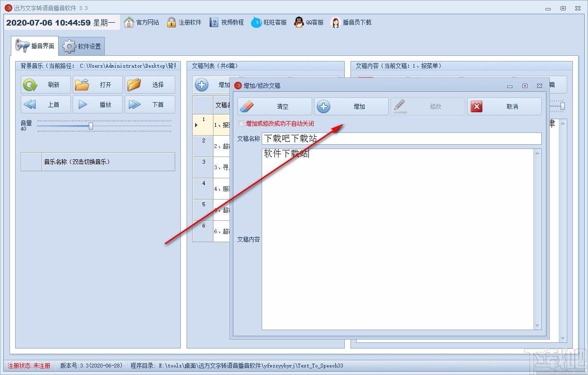Open 视频教程 help icon
The image size is (588, 375).
[214, 22]
